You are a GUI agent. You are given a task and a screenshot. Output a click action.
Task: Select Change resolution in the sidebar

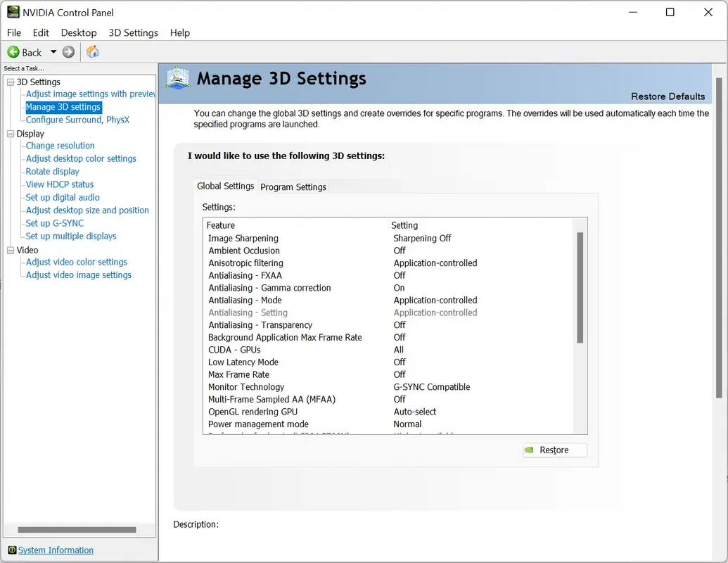pyautogui.click(x=60, y=146)
